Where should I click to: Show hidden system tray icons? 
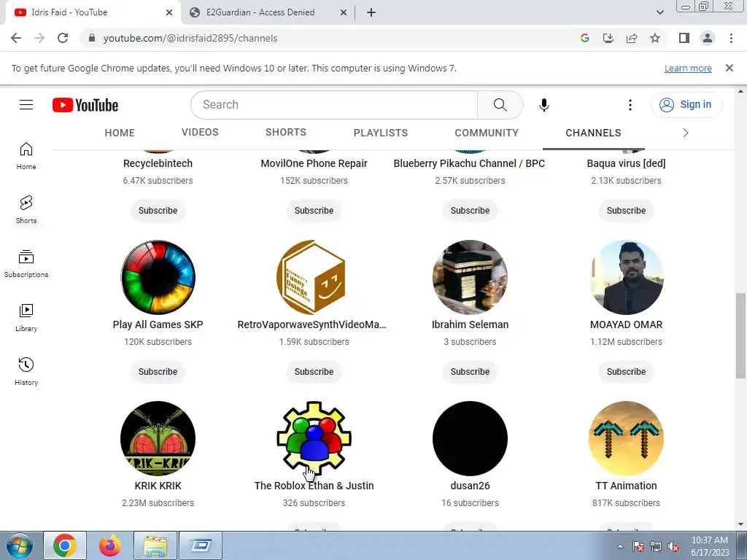click(x=620, y=547)
